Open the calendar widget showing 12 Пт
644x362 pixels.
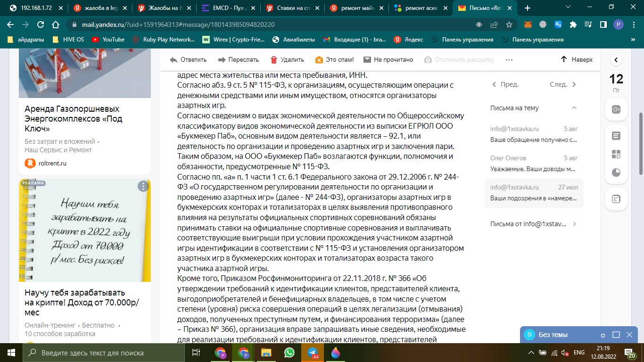point(616,82)
